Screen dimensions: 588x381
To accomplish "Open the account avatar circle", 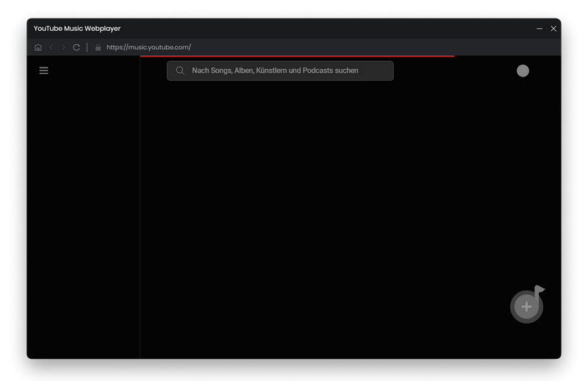I will point(523,71).
